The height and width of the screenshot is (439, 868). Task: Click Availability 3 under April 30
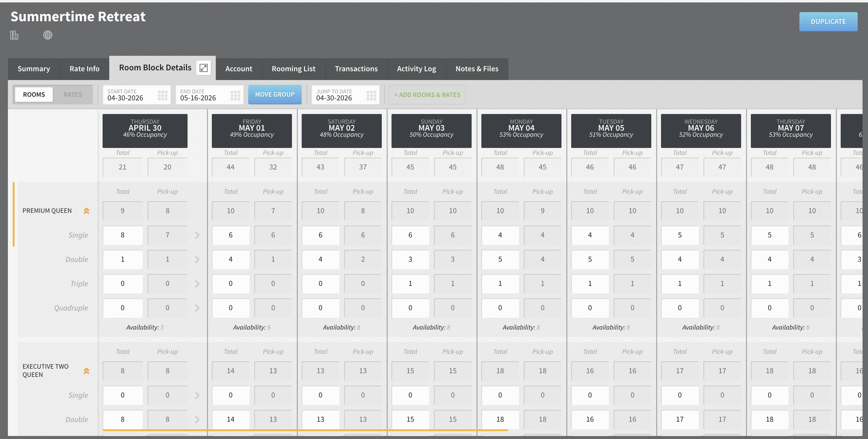[145, 327]
